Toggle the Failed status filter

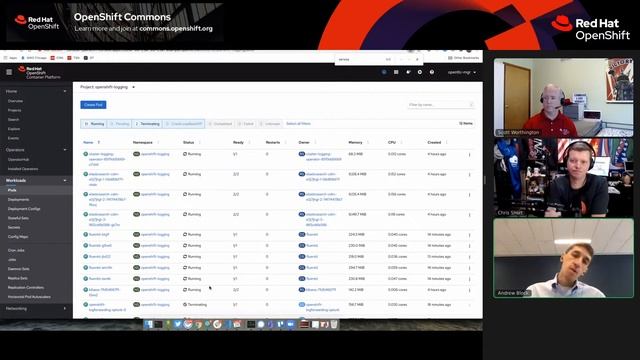pyautogui.click(x=246, y=124)
